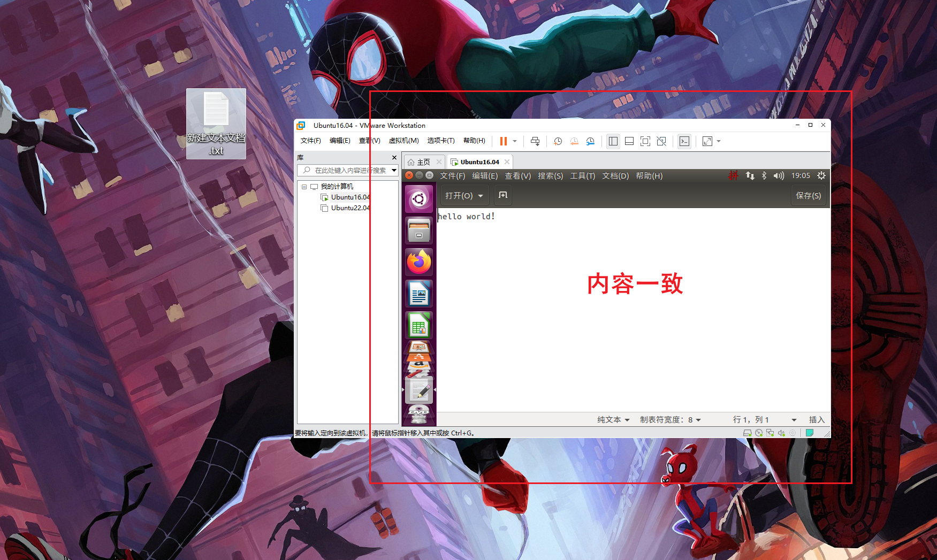
Task: Click the VMware pause virtual machine button
Action: (504, 141)
